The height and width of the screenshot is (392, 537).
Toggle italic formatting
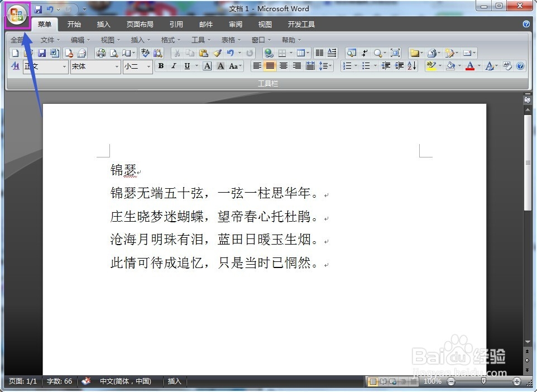click(174, 66)
